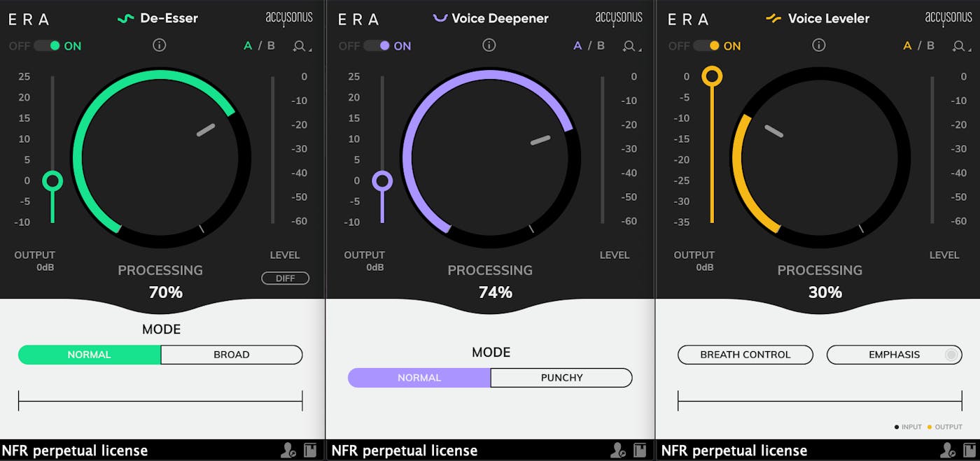Open the manual book icon in Voice Deepener
This screenshot has width=980, height=461.
pyautogui.click(x=640, y=451)
